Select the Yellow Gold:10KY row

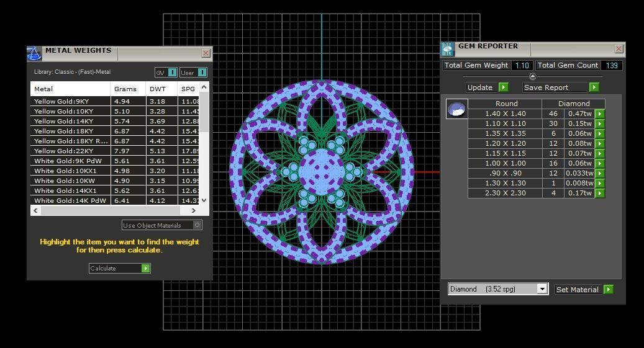(x=115, y=111)
